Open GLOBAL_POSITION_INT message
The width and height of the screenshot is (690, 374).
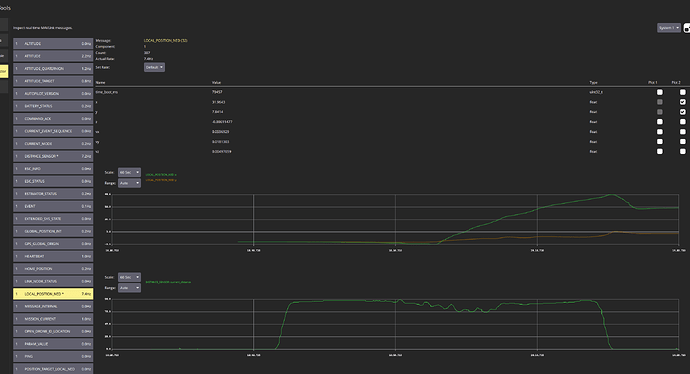53,231
